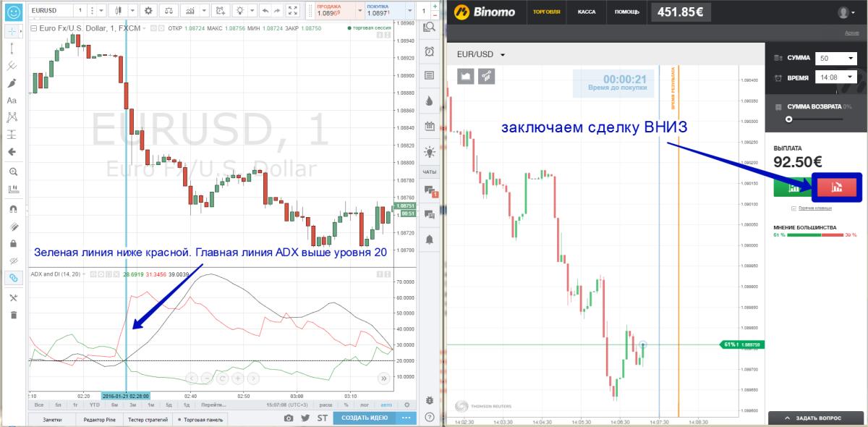Open the Заметки tab
Image resolution: width=868 pixels, height=427 pixels.
(52, 419)
